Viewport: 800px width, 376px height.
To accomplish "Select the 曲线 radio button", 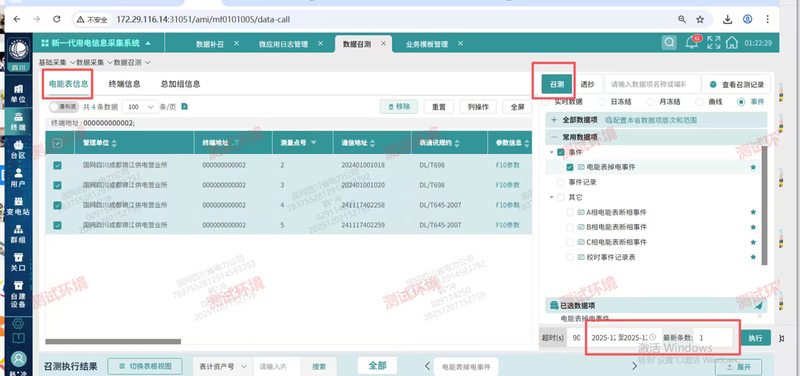I will [699, 102].
